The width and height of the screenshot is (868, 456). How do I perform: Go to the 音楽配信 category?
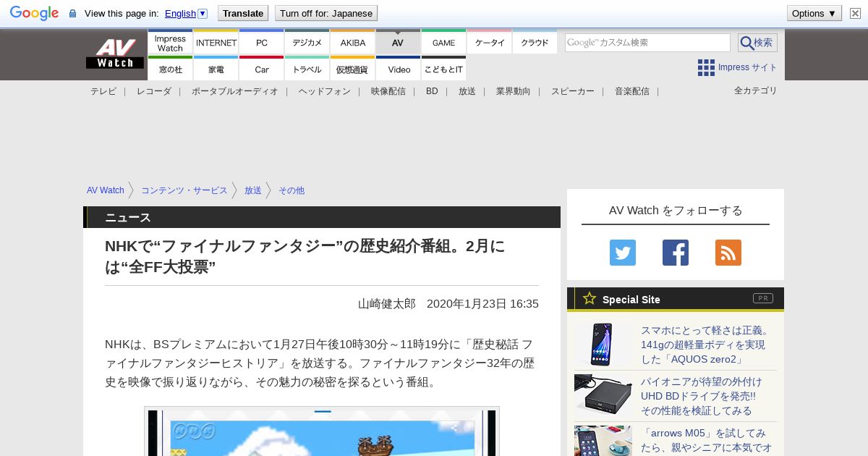tap(631, 91)
